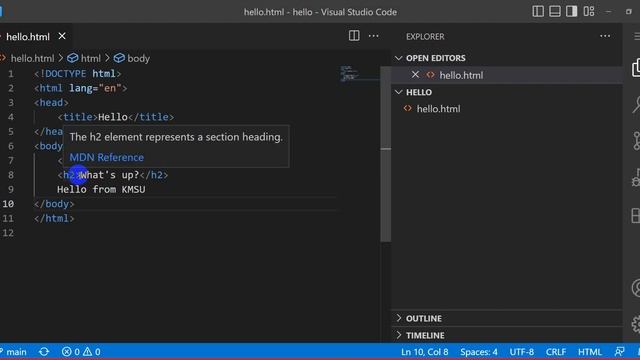Click "Hello from KMSU" text on line 9
The height and width of the screenshot is (360, 640).
101,189
